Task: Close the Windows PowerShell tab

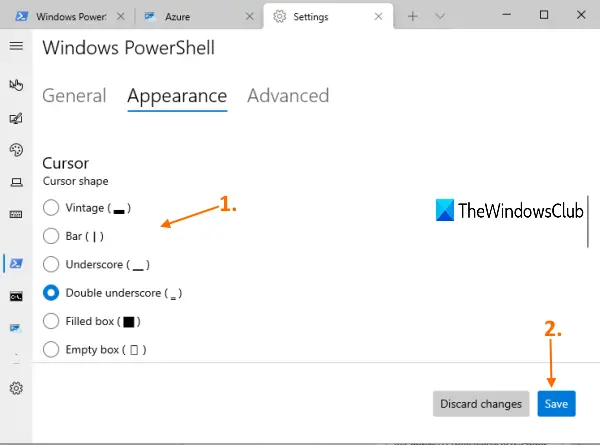Action: [x=121, y=16]
